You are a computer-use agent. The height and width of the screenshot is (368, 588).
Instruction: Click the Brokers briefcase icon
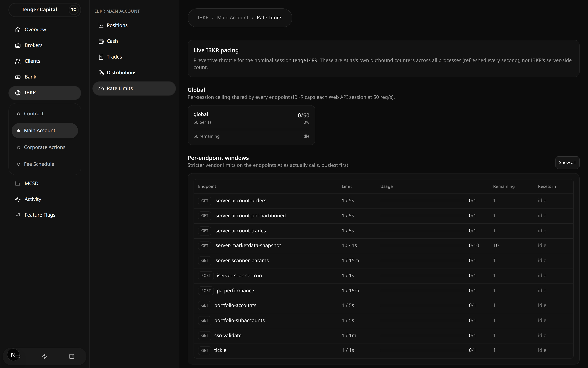[x=18, y=46]
